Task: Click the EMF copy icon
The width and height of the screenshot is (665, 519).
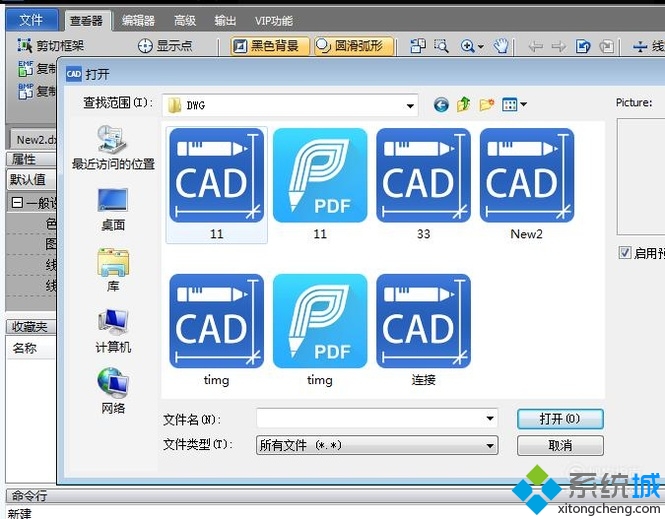Action: (25, 68)
